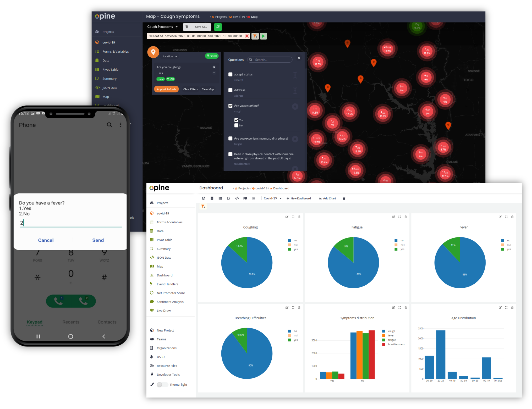The image size is (532, 409).
Task: Click the Apply & Refresh button
Action: pos(166,89)
